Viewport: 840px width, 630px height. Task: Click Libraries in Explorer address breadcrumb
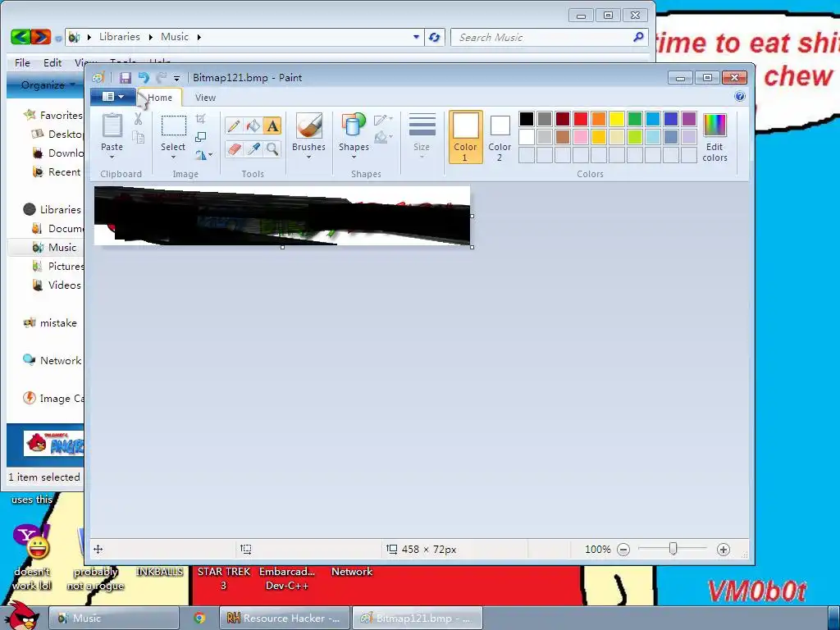[x=119, y=37]
